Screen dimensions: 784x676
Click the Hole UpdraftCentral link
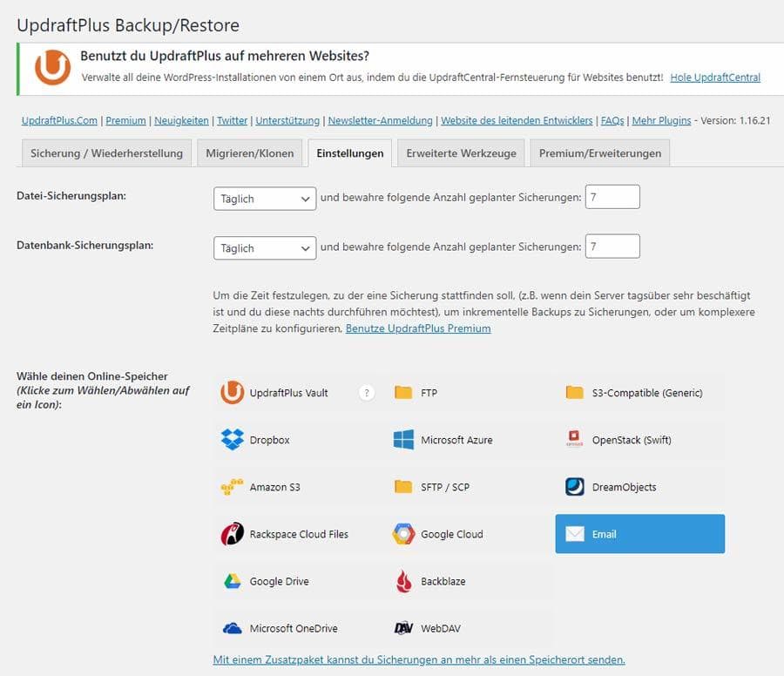(715, 78)
